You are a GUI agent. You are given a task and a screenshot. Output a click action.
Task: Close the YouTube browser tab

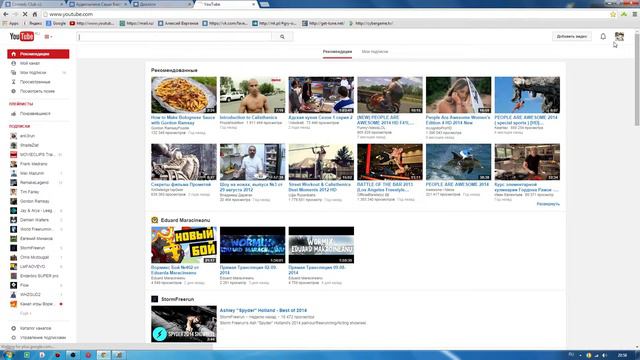[x=253, y=4]
